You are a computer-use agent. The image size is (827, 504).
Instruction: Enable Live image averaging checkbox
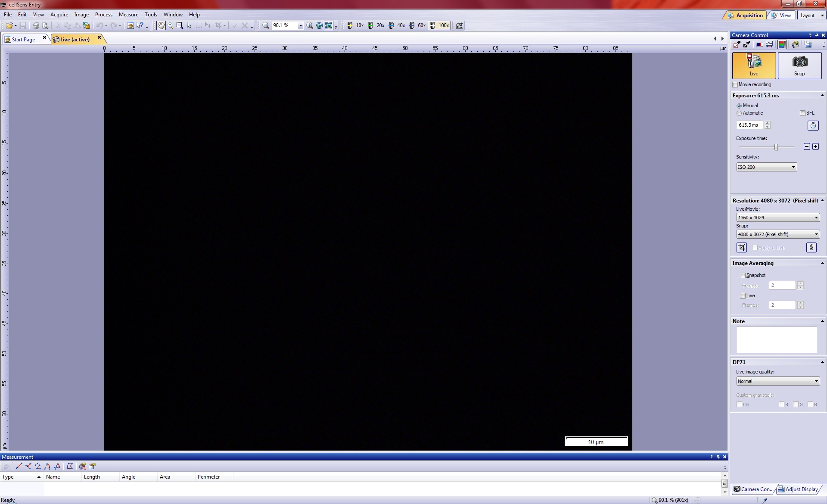click(743, 296)
